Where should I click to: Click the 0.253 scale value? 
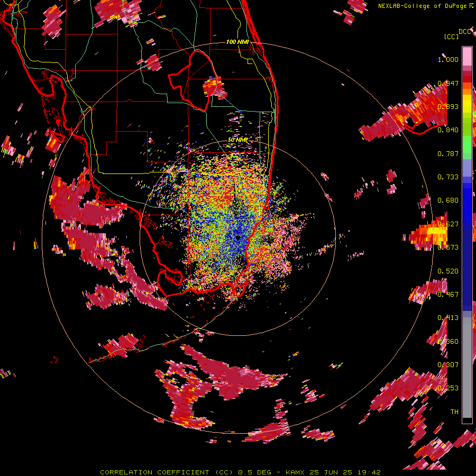coord(448,388)
